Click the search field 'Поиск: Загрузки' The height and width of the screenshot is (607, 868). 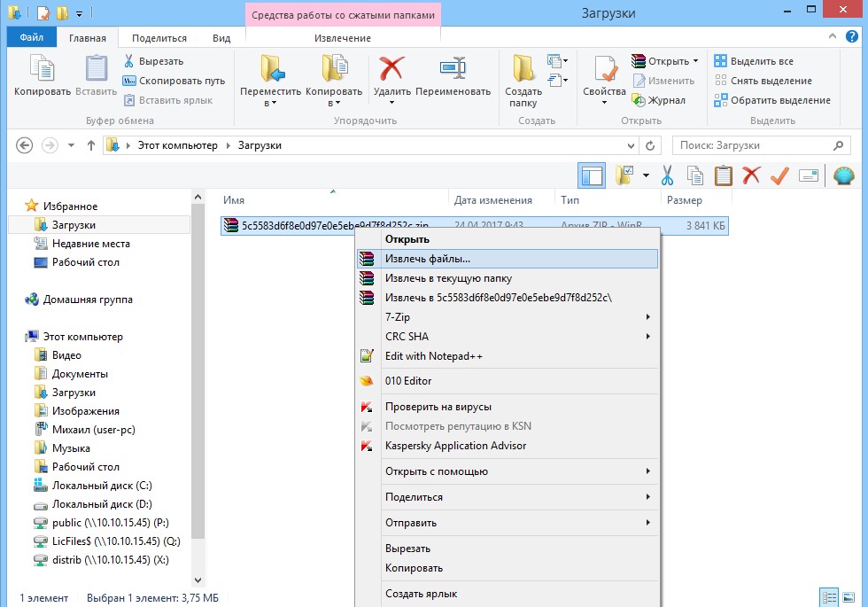pos(762,145)
